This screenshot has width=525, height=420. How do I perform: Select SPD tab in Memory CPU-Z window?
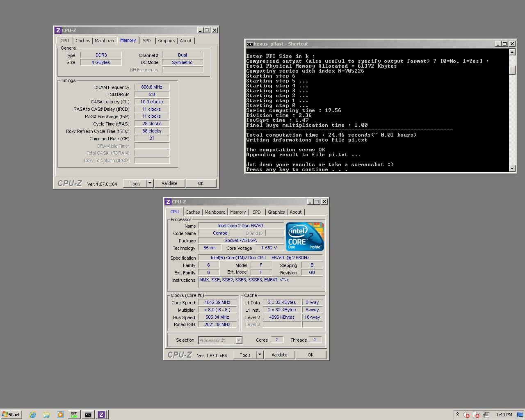tap(147, 41)
